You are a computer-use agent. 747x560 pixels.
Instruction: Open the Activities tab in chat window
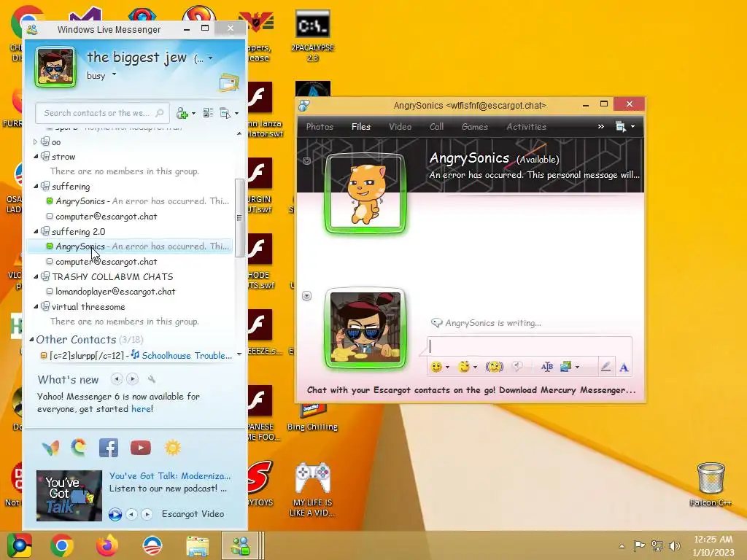(x=526, y=127)
